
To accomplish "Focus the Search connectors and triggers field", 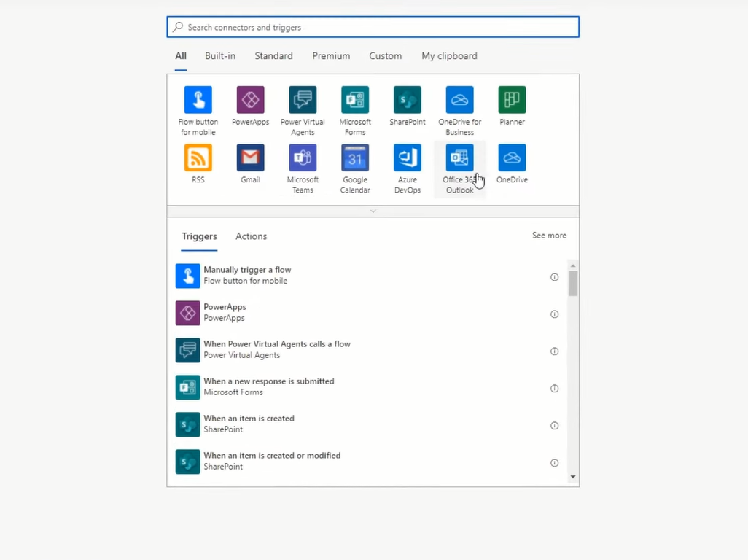I will coord(373,27).
